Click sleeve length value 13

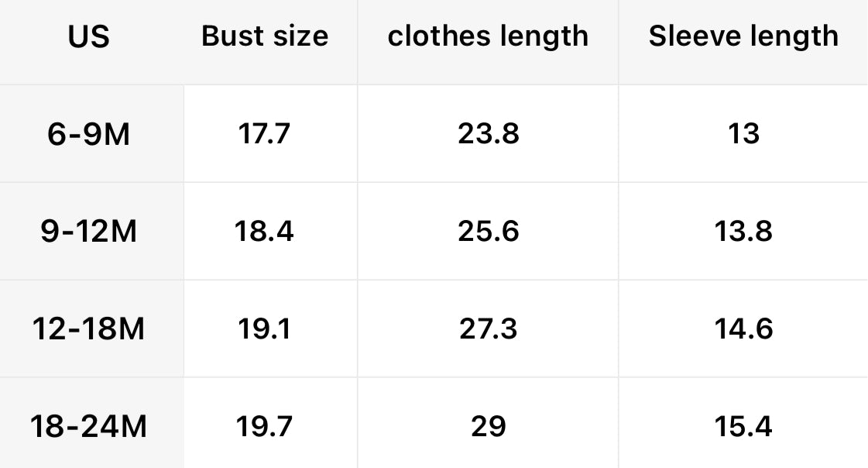coord(743,134)
